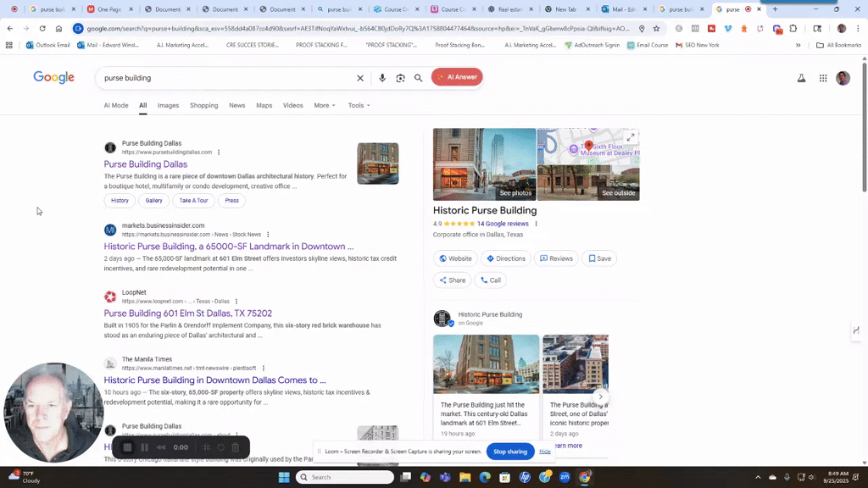Switch to Images results tab
The image size is (868, 488).
[x=168, y=106]
